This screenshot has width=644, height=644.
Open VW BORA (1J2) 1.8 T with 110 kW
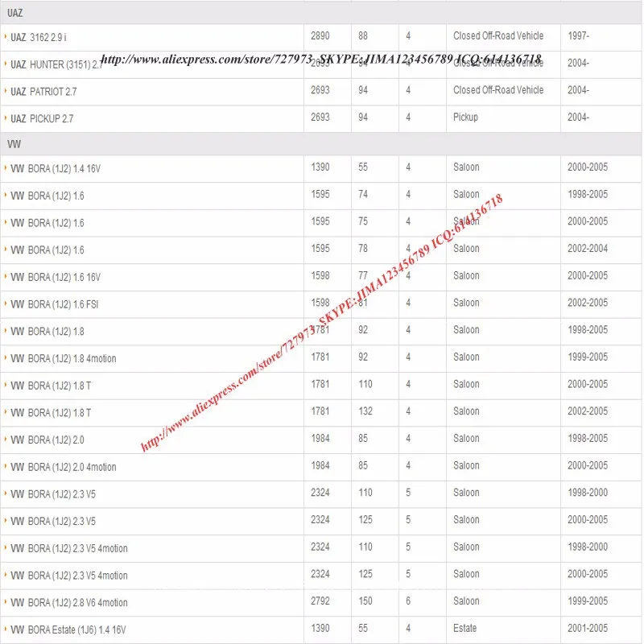coord(51,386)
